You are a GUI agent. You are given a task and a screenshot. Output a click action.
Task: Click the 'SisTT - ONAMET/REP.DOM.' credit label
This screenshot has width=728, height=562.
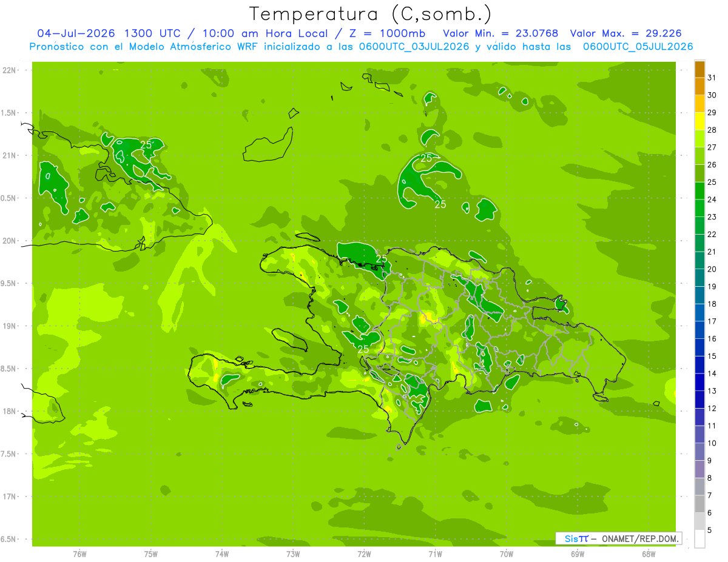tap(618, 538)
